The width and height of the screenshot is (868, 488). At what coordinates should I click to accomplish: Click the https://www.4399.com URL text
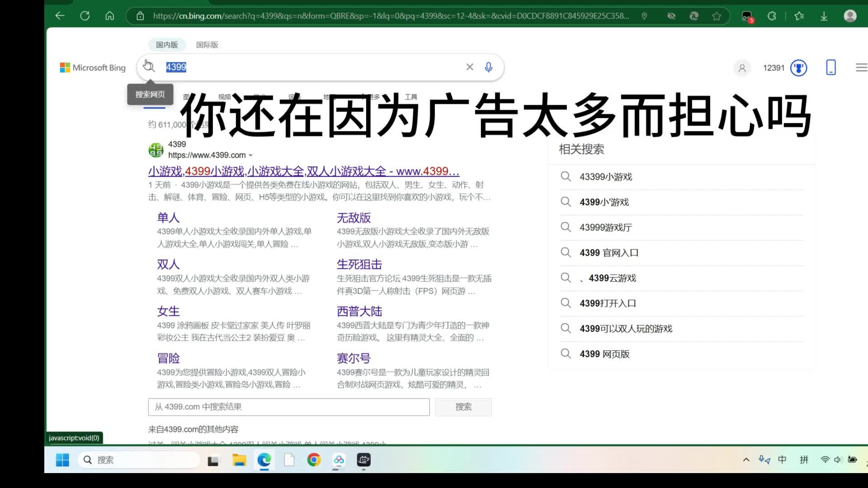207,155
